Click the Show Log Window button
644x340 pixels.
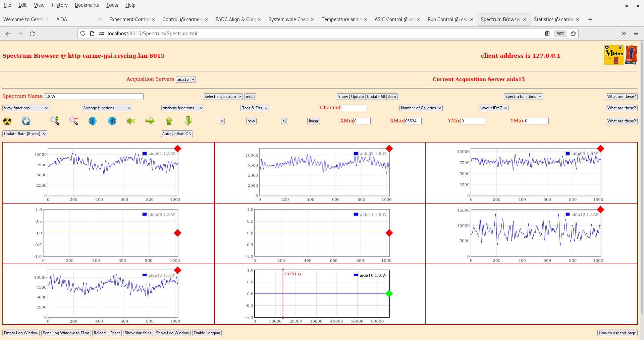(172, 333)
